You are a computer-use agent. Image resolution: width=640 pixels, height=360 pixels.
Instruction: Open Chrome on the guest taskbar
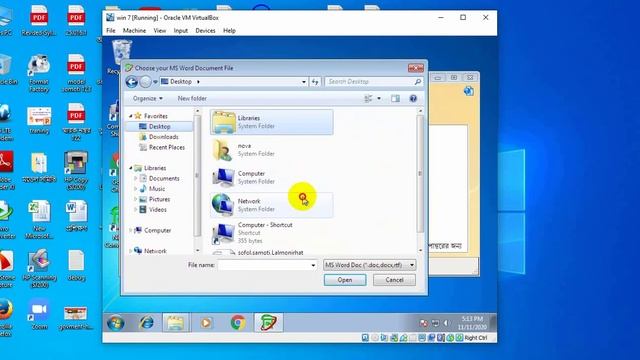pos(238,323)
